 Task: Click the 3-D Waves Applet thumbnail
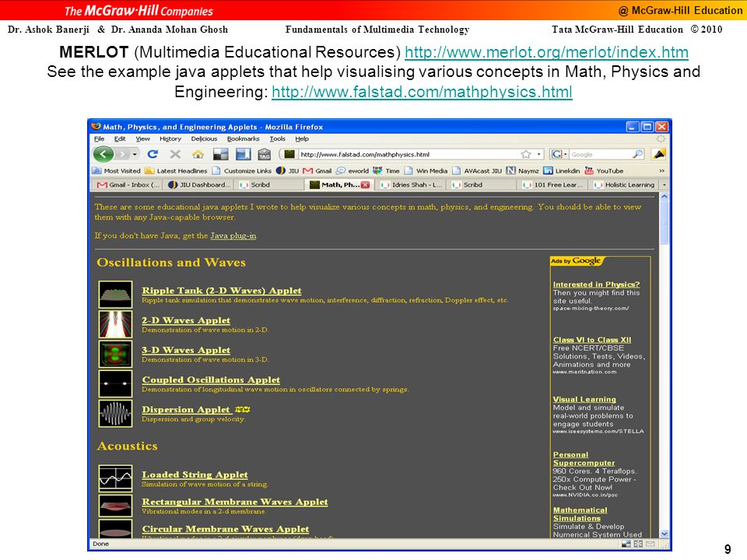[115, 353]
